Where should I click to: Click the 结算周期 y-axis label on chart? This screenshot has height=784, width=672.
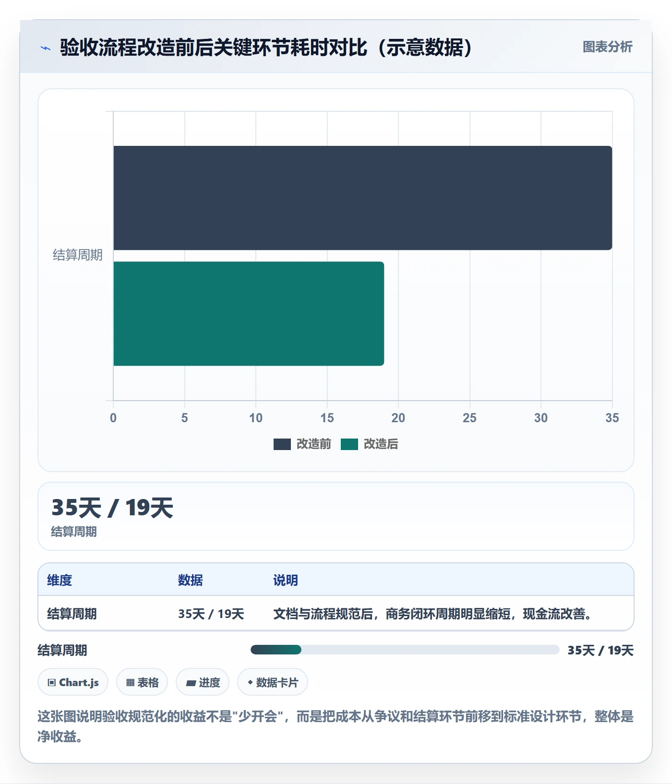point(78,255)
